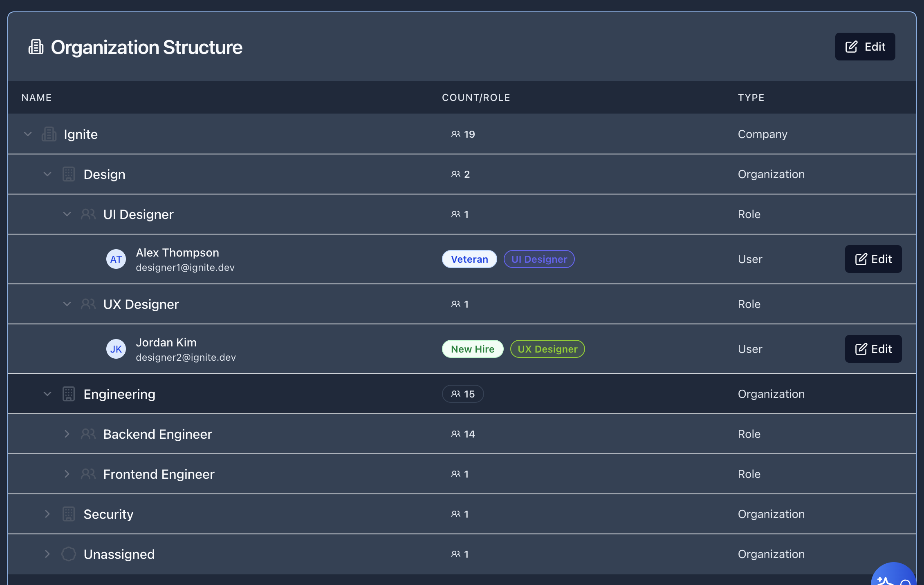924x585 pixels.
Task: Click the green UX Designer role tag
Action: click(x=547, y=349)
